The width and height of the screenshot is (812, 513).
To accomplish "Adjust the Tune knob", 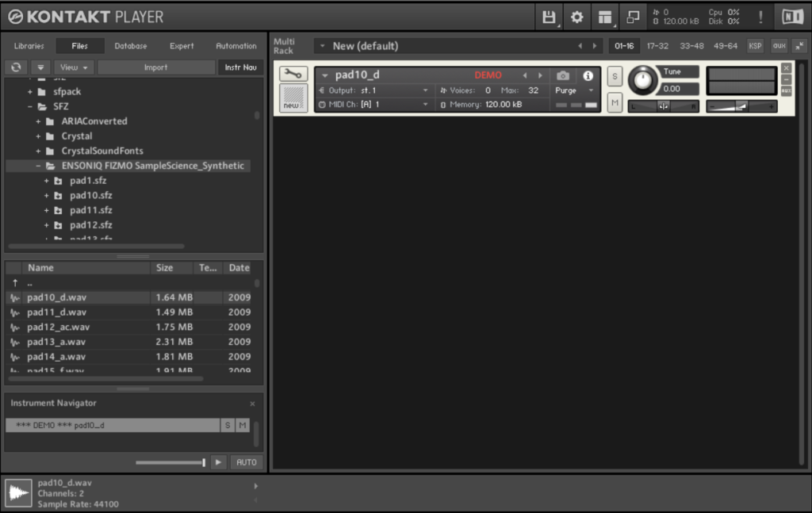I will click(x=642, y=80).
